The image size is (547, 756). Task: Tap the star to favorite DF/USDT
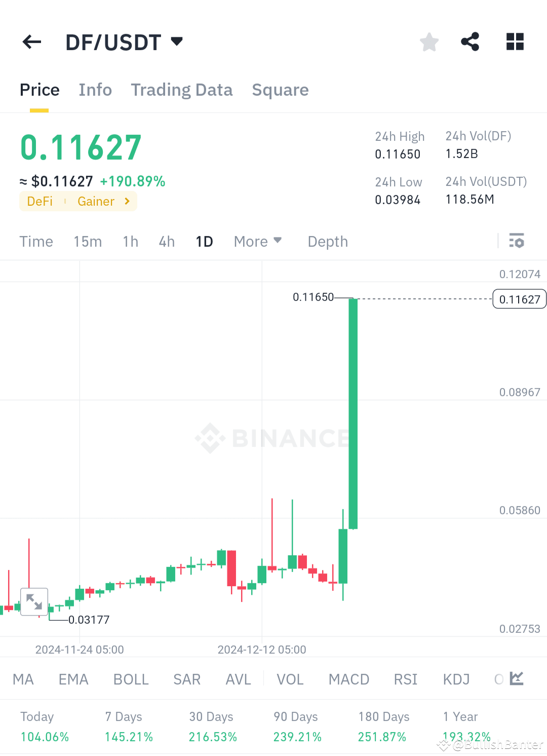coord(429,42)
